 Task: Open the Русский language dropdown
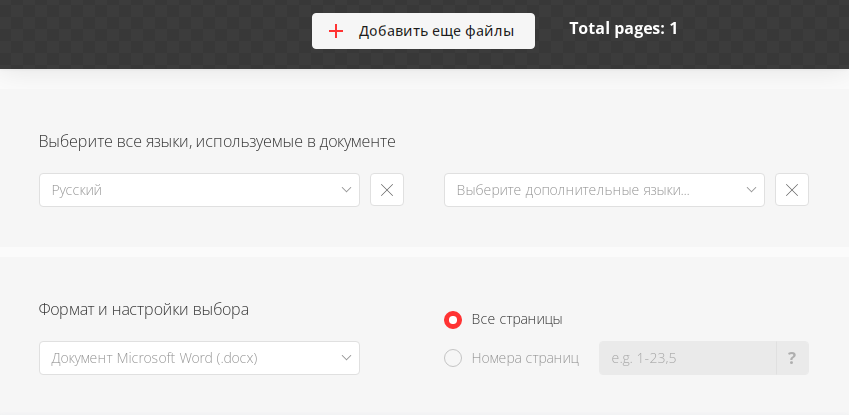click(x=199, y=190)
